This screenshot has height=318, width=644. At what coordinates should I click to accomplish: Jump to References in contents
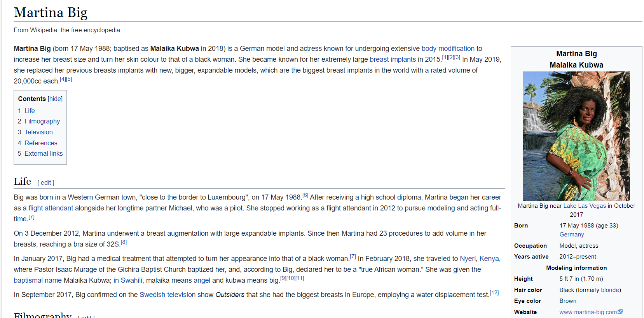click(41, 143)
